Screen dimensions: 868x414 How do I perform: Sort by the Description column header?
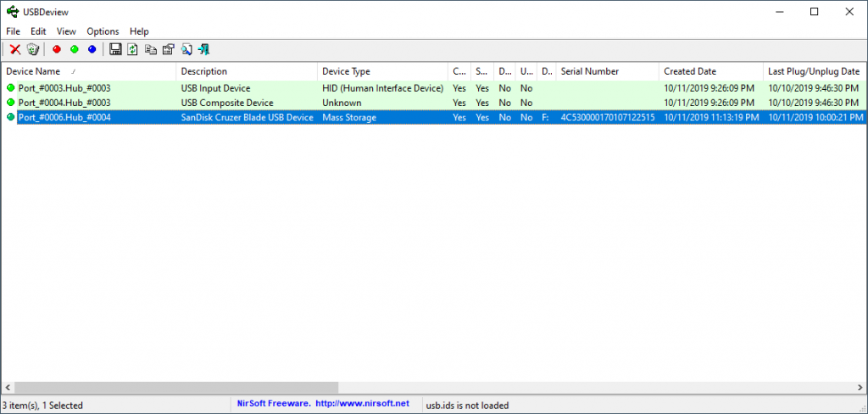coord(247,71)
